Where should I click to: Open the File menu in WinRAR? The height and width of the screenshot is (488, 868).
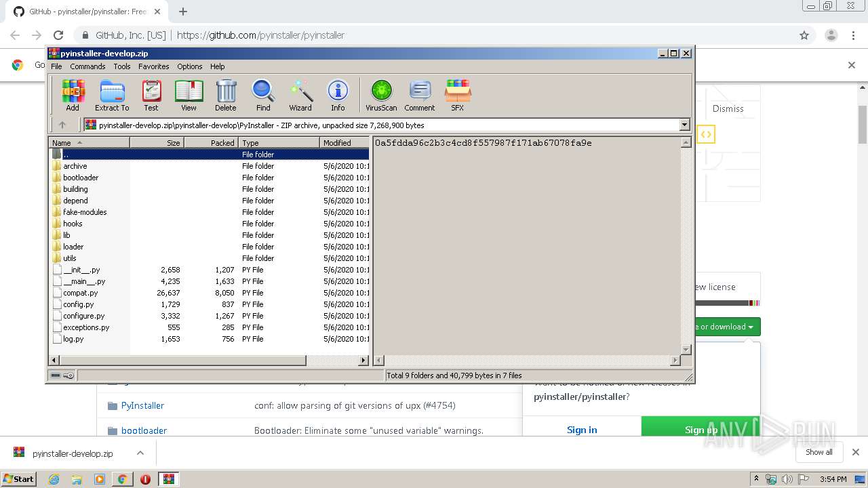[56, 66]
